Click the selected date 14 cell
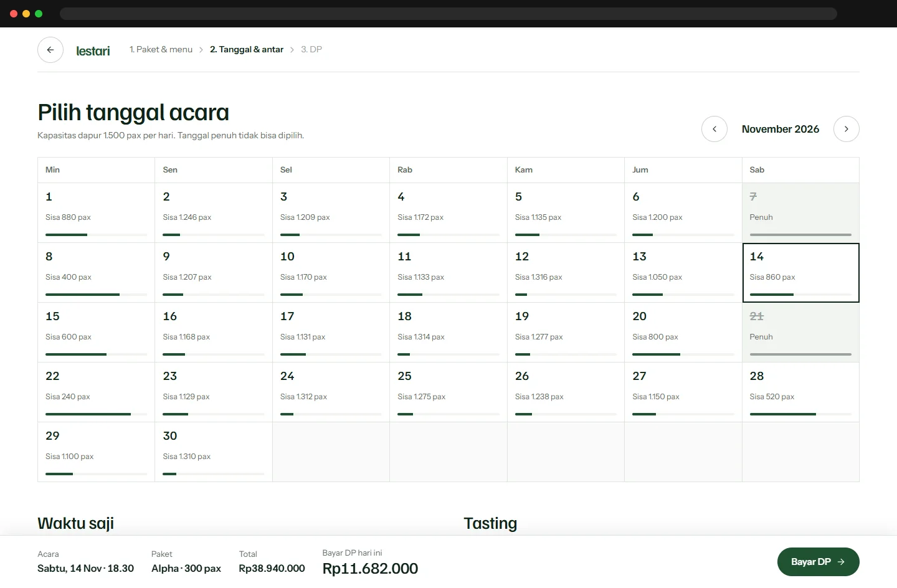The width and height of the screenshot is (897, 588). click(x=800, y=273)
